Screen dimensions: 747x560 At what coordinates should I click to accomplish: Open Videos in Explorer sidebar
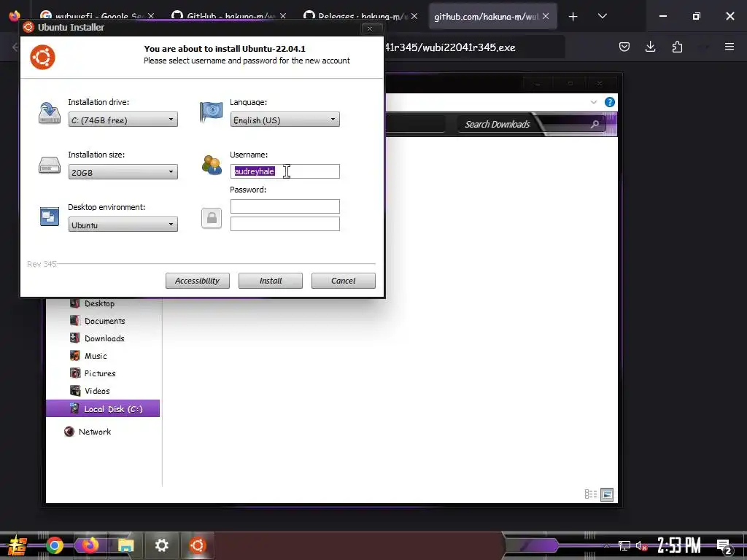coord(90,391)
